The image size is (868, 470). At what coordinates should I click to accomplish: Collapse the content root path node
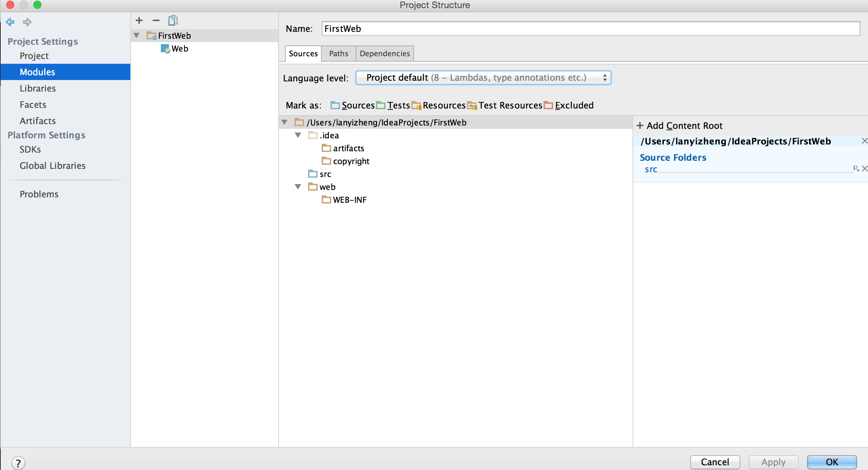284,122
